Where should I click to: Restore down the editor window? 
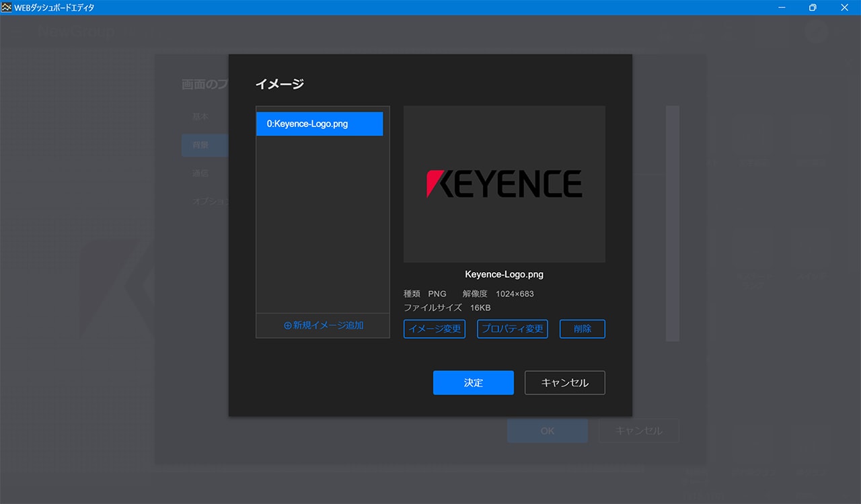(x=813, y=7)
